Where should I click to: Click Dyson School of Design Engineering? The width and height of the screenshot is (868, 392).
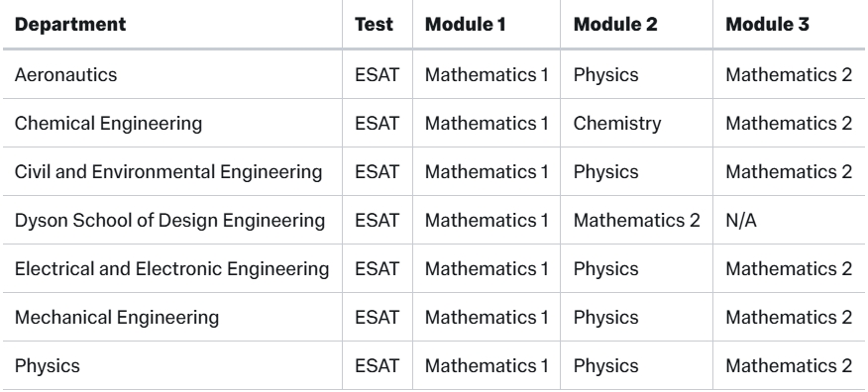[170, 221]
